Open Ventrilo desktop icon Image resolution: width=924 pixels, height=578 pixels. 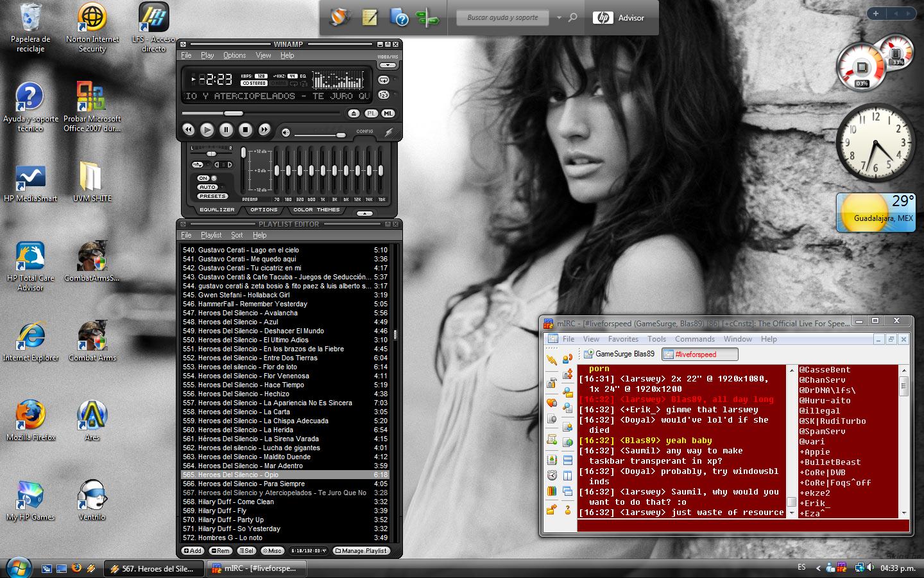coord(92,500)
